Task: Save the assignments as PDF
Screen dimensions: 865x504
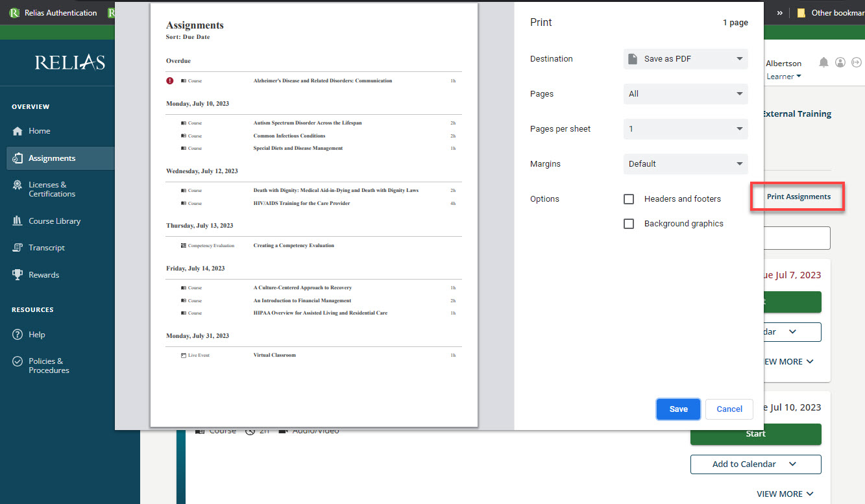Action: pyautogui.click(x=677, y=409)
